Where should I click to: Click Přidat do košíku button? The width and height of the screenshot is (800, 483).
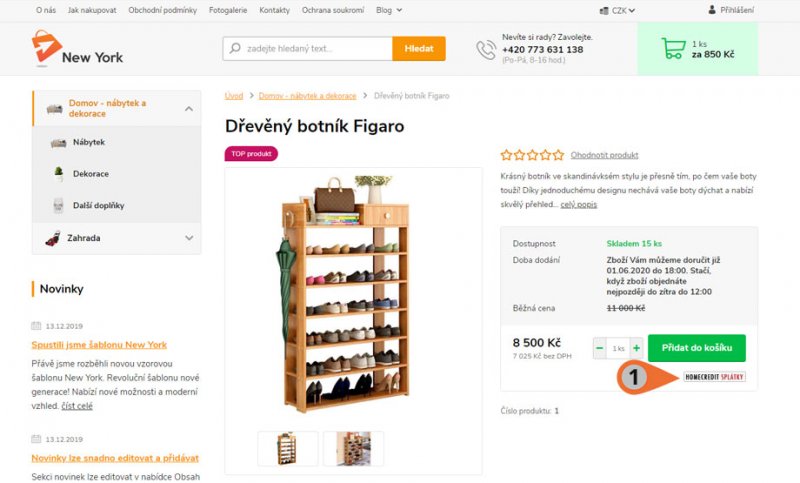[696, 348]
